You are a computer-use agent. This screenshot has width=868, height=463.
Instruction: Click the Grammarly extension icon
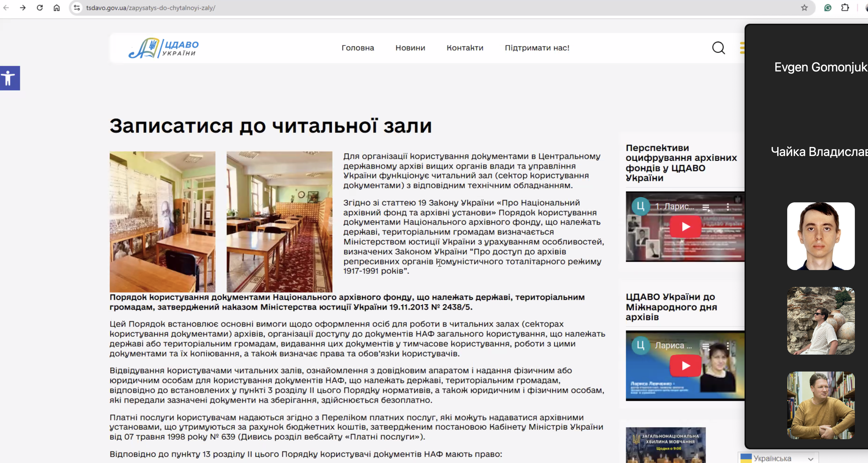[x=828, y=8]
